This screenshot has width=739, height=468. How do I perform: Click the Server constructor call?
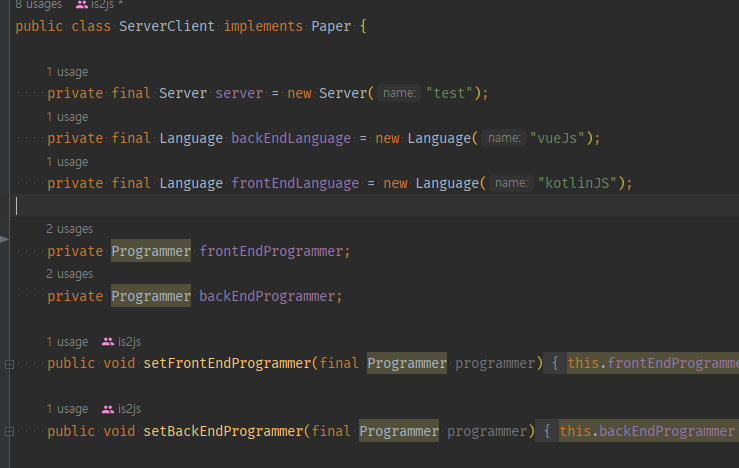[x=343, y=93]
